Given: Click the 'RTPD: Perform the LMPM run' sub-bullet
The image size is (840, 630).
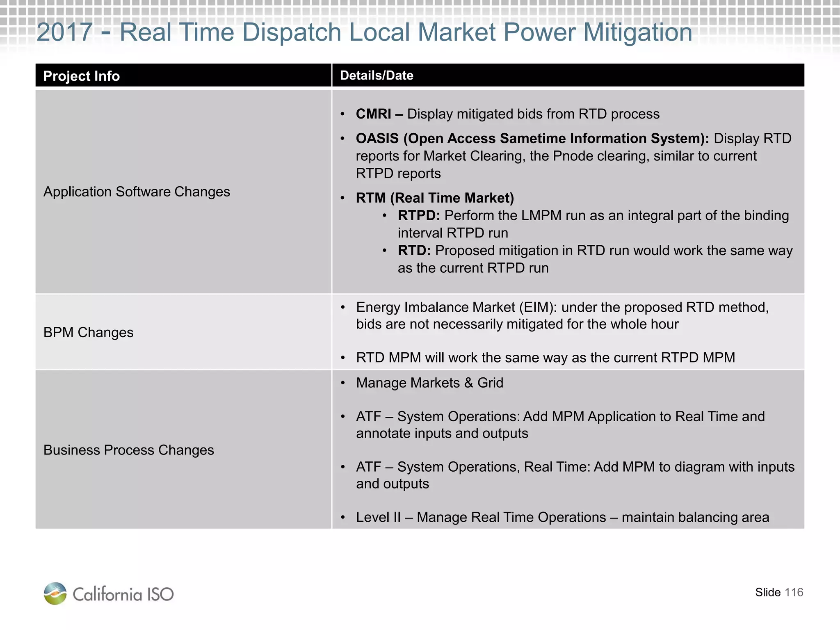Looking at the screenshot, I should 593,224.
